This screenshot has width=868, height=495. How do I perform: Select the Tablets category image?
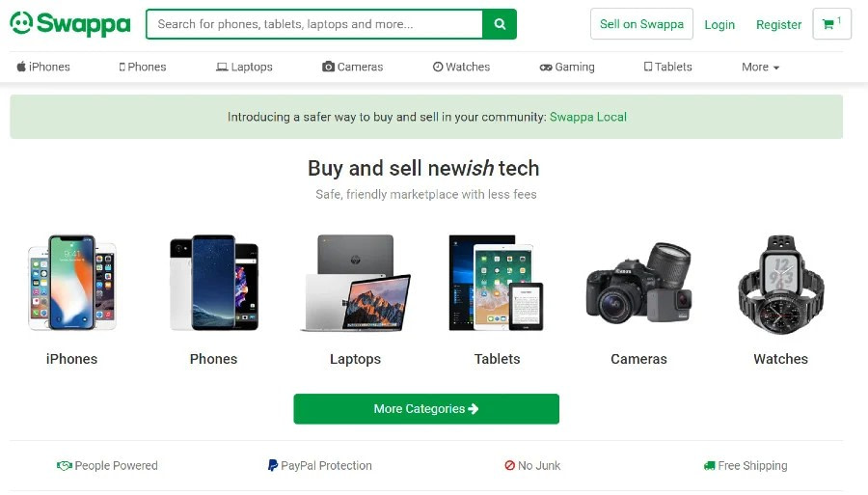point(497,283)
